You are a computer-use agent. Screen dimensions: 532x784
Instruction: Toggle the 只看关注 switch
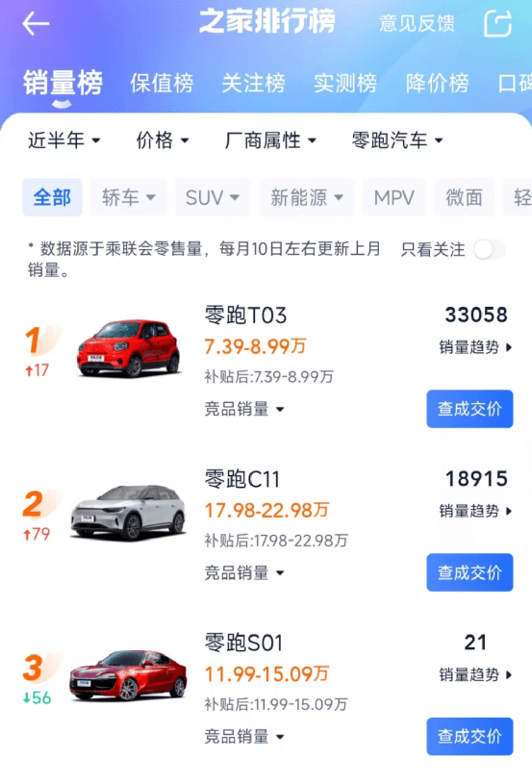point(490,249)
